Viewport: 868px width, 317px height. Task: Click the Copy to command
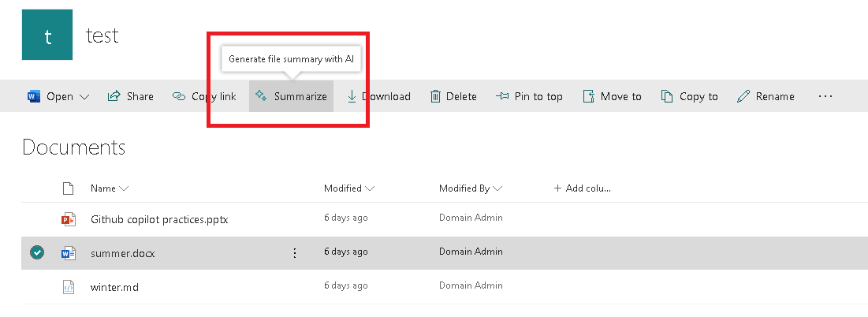tap(689, 96)
